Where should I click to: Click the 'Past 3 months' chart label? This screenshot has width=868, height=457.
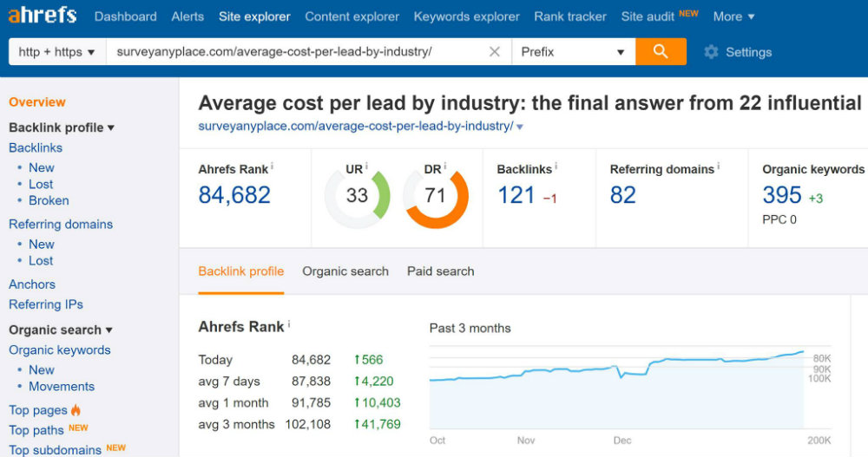470,328
